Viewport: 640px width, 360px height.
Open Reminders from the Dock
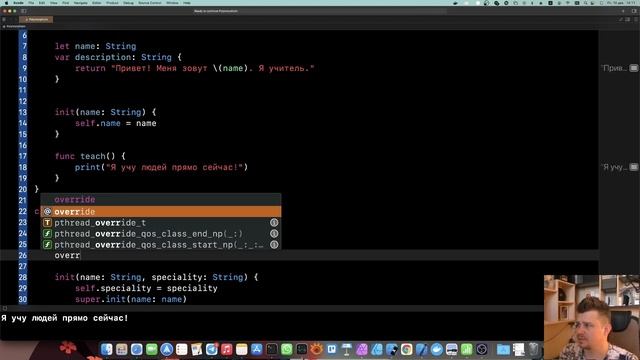pyautogui.click(x=182, y=349)
